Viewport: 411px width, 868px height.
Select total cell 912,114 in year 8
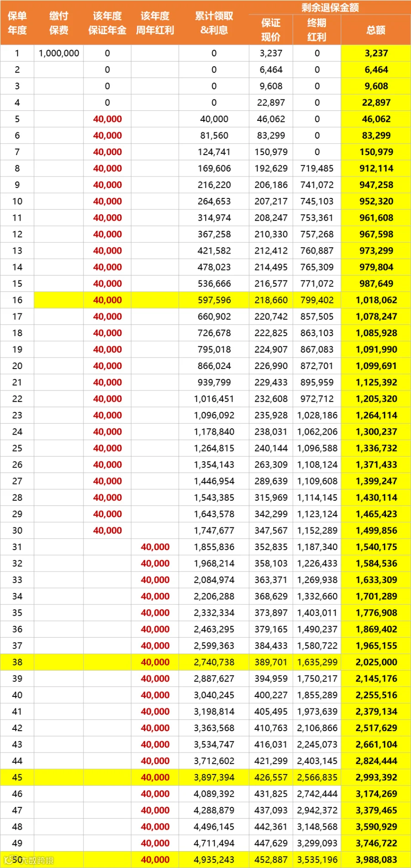(376, 168)
